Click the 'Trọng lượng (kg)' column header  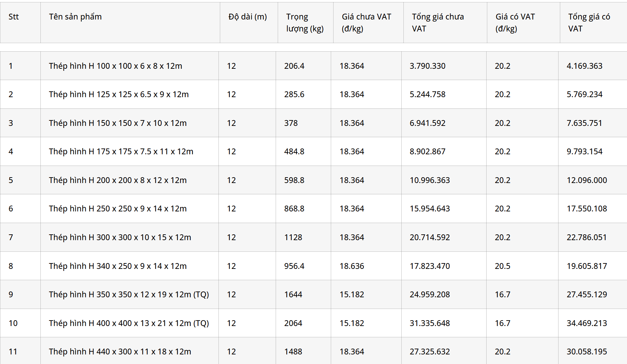(305, 23)
